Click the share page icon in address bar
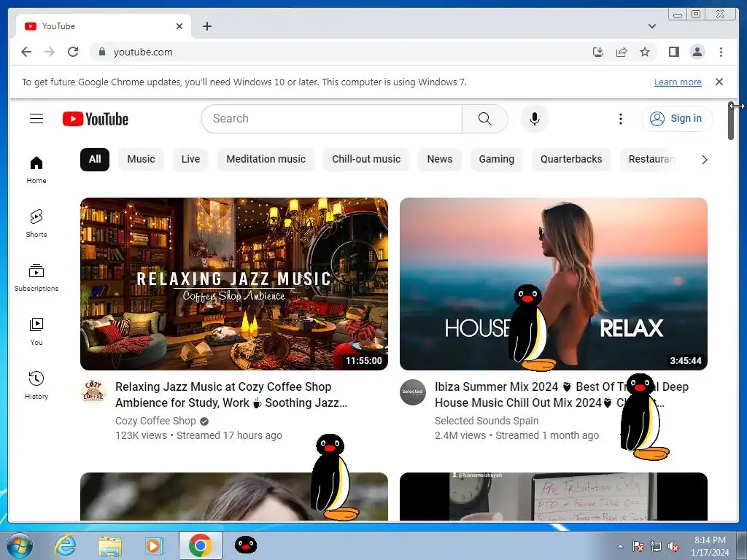The image size is (747, 560). [x=622, y=52]
